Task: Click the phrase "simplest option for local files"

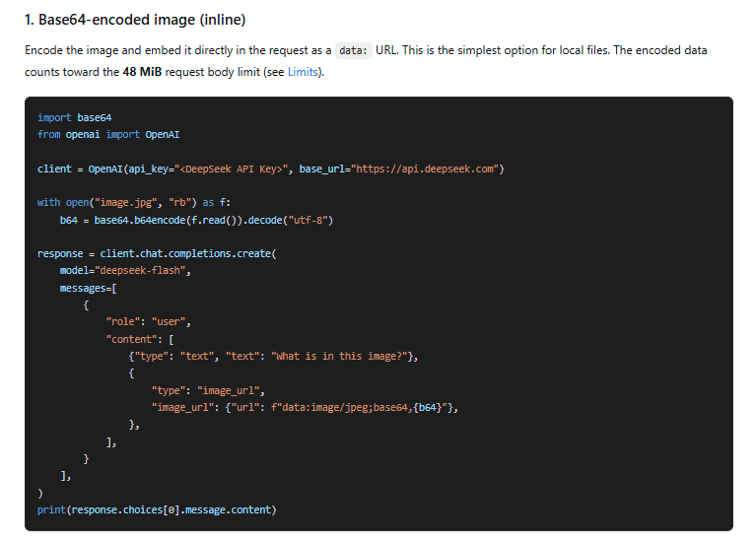Action: (x=533, y=50)
